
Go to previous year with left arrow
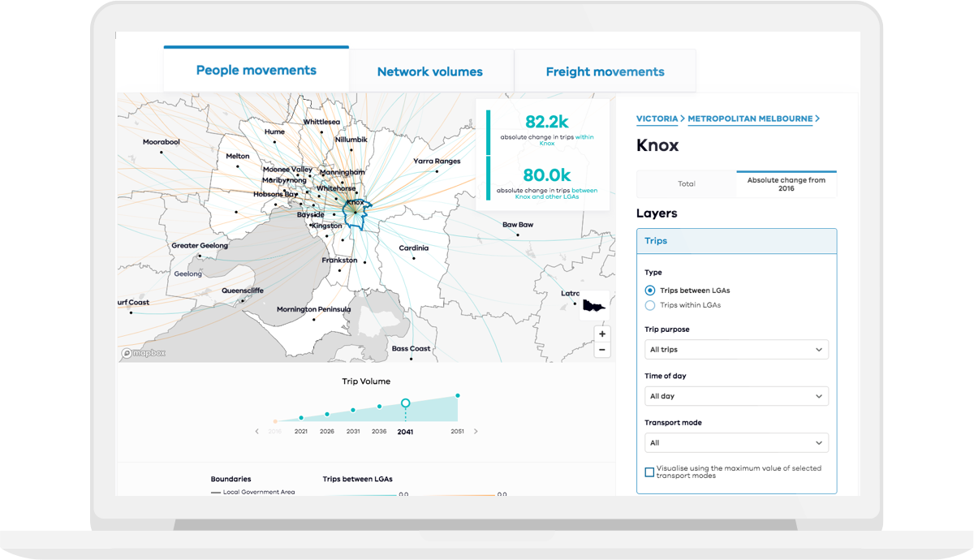pyautogui.click(x=257, y=432)
